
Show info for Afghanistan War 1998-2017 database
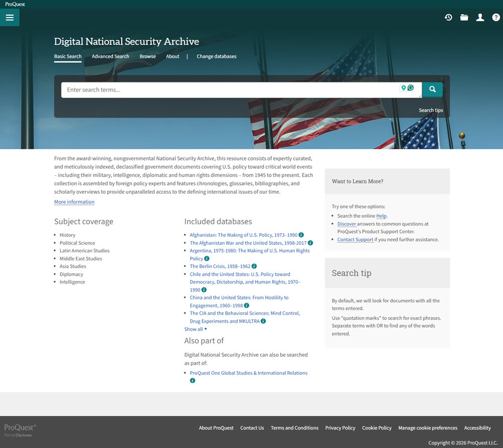[x=310, y=243]
